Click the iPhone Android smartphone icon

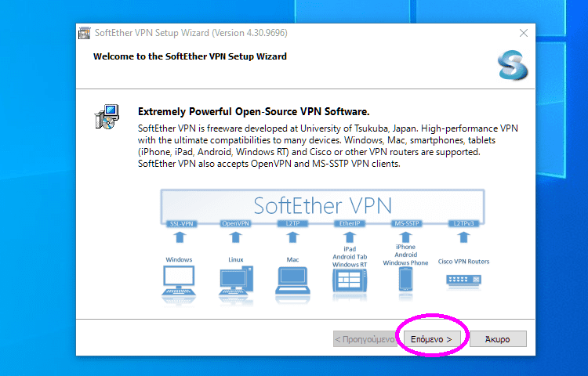tap(405, 280)
